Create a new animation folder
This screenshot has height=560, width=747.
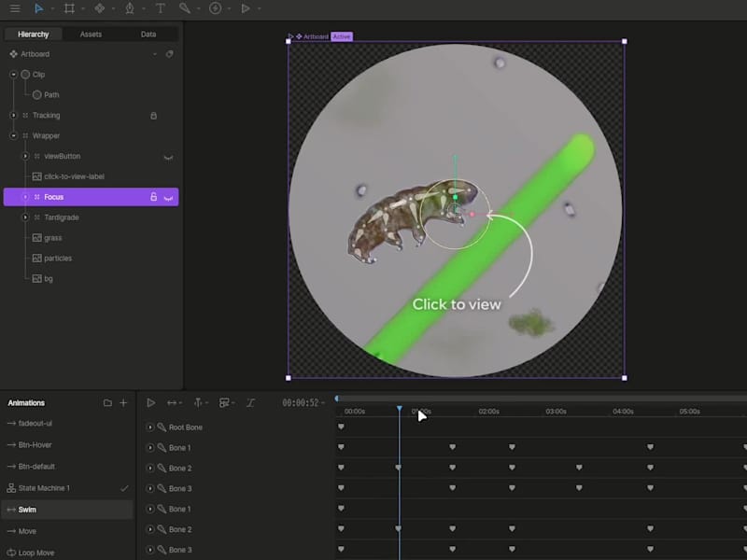pos(107,403)
